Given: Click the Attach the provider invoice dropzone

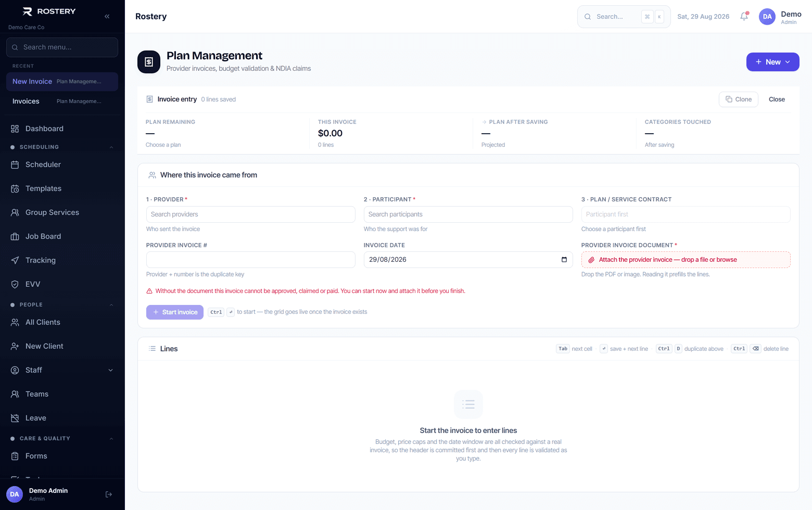Looking at the screenshot, I should [686, 260].
